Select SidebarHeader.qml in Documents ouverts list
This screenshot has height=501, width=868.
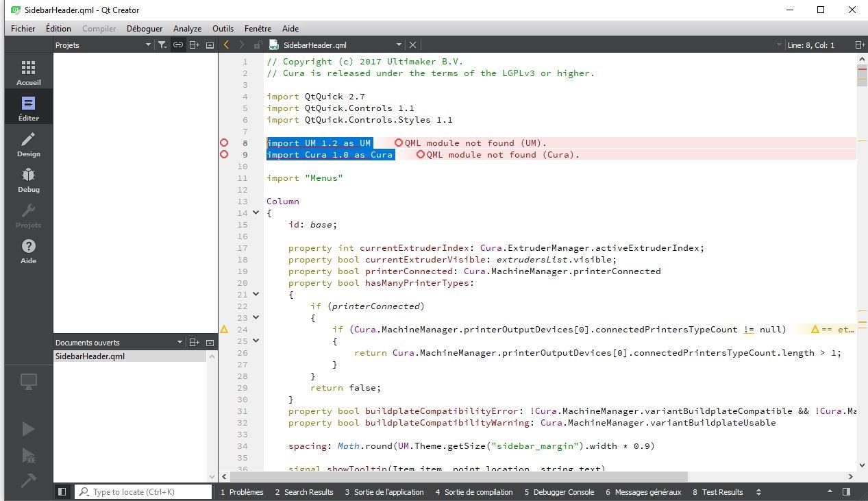click(x=130, y=356)
